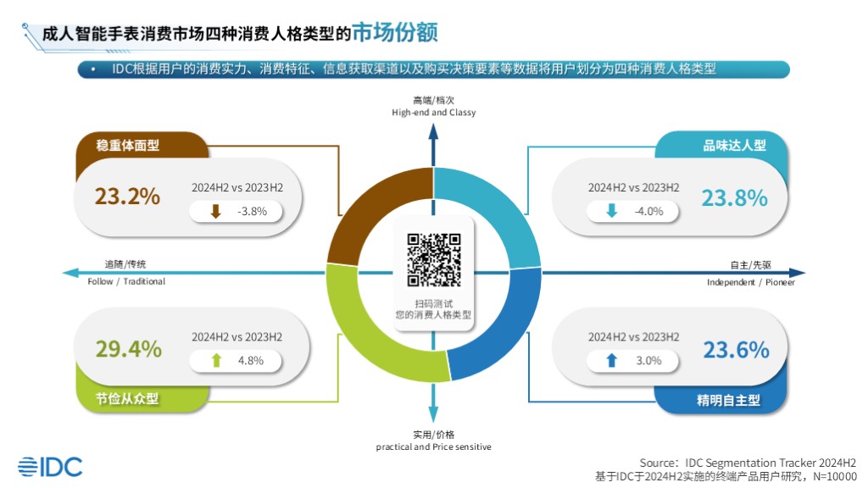Click the green up arrow beside 4.8%

[216, 361]
